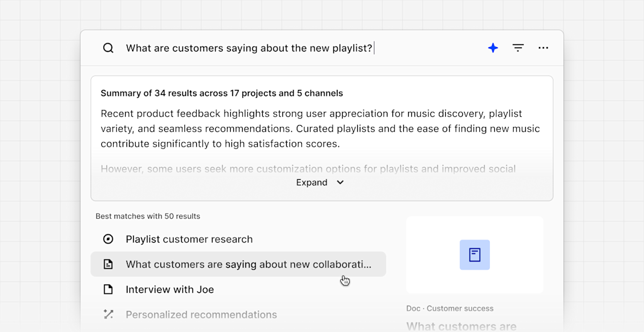The image size is (644, 332).
Task: Click the Best matches with 50 results label
Action: [x=148, y=216]
